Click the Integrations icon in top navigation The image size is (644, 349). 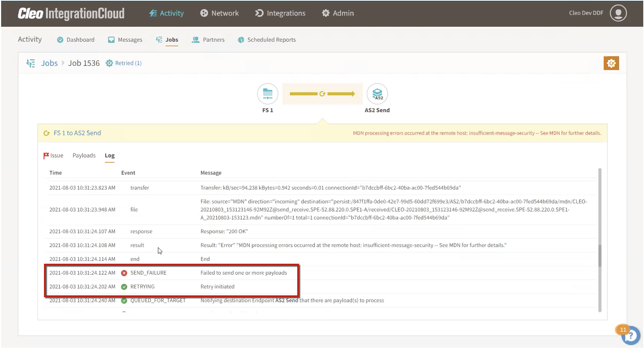point(258,13)
